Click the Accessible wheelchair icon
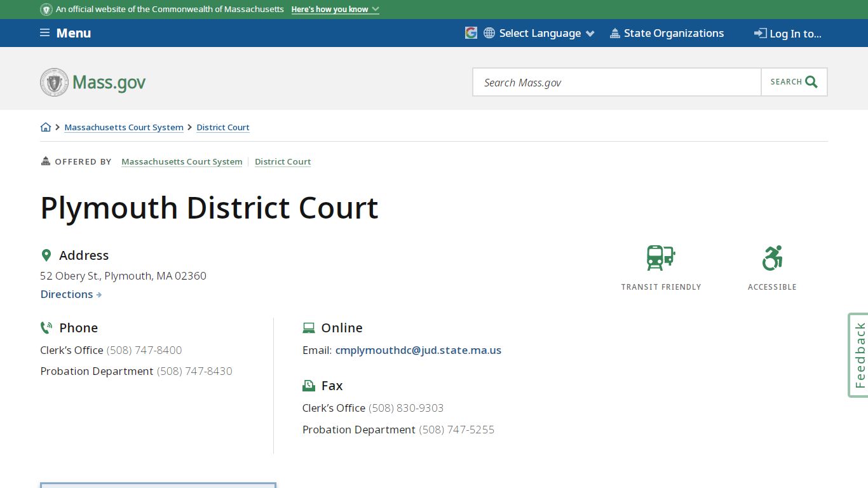 click(772, 258)
